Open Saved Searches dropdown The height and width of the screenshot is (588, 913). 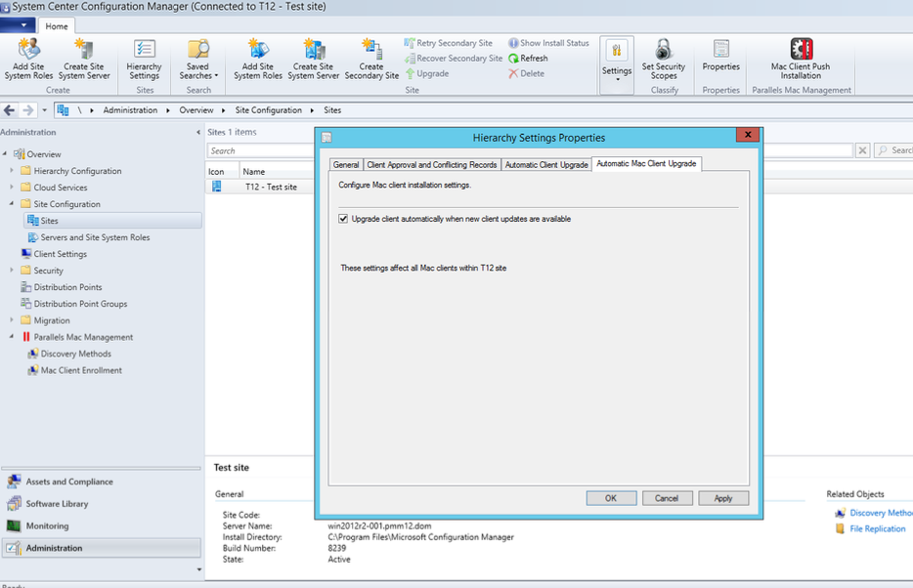click(198, 59)
